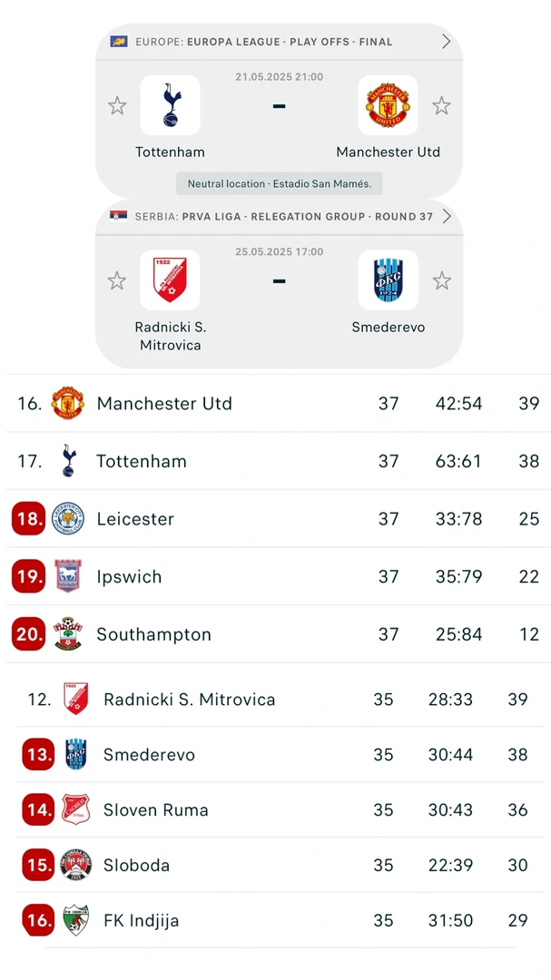This screenshot has height=980, width=551.
Task: Click Ipswich club logo in table
Action: (68, 576)
